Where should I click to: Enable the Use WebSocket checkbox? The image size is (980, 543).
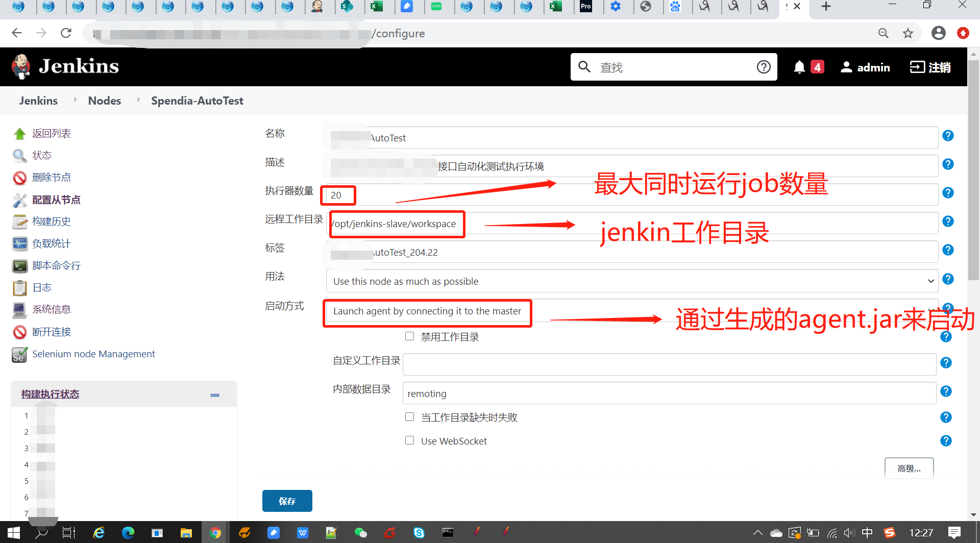click(x=409, y=440)
